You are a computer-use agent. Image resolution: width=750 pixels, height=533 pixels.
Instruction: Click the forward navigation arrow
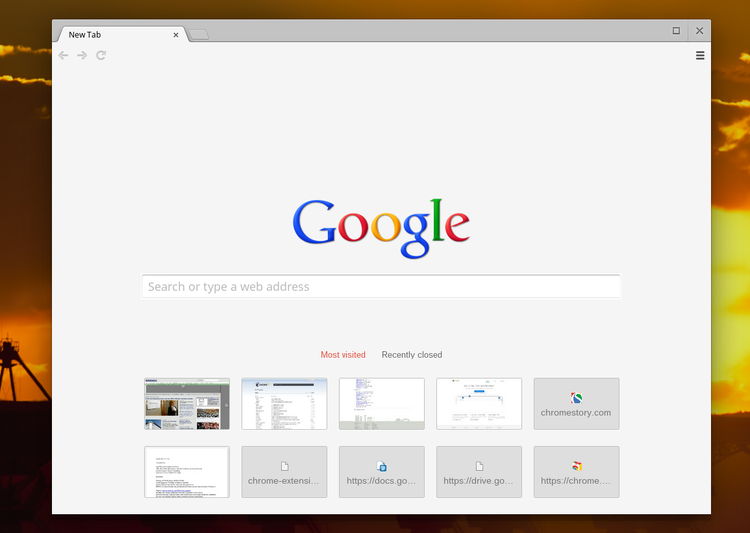82,55
